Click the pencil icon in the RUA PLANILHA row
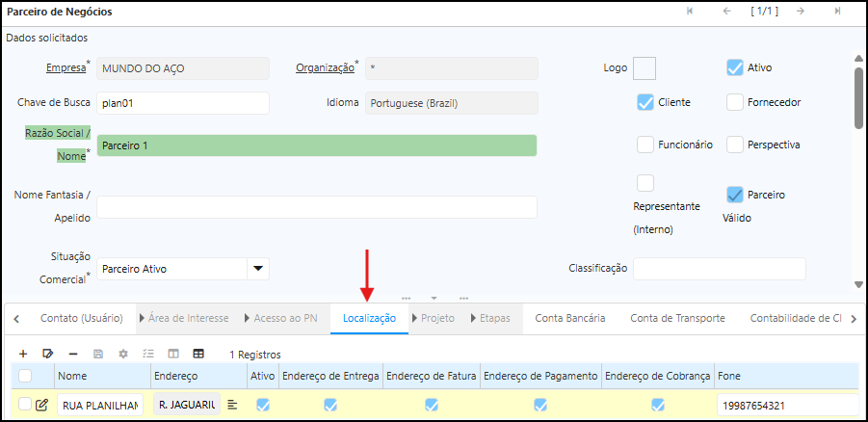This screenshot has height=422, width=868. coord(41,406)
